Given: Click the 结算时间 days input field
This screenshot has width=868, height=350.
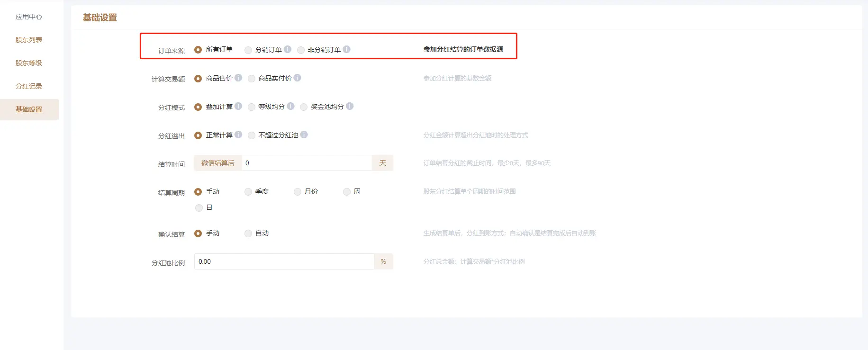Looking at the screenshot, I should pos(307,163).
